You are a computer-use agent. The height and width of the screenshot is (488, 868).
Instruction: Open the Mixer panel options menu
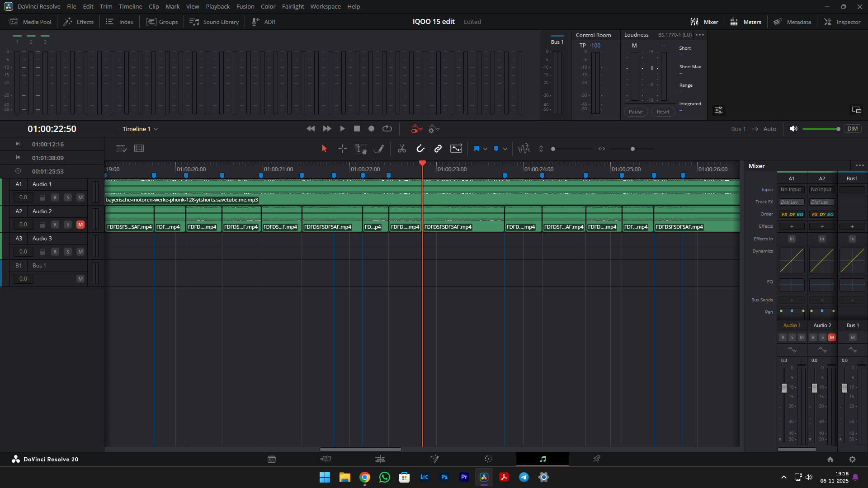click(859, 166)
